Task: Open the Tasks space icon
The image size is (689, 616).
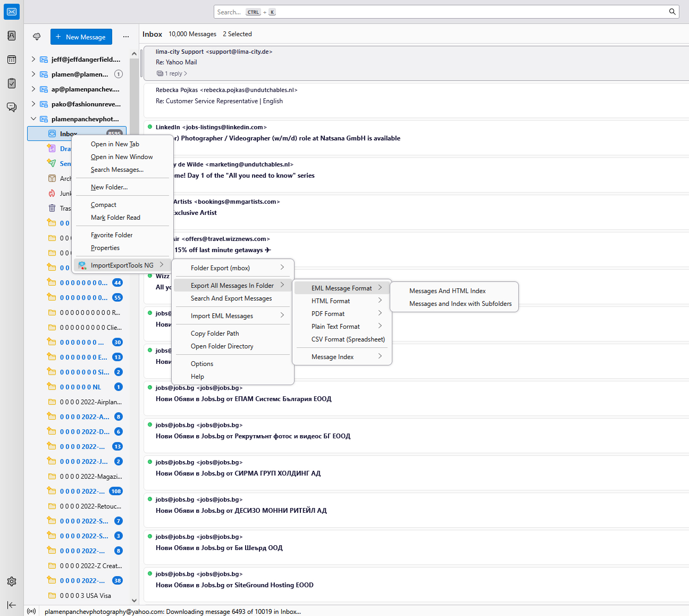Action: tap(12, 84)
